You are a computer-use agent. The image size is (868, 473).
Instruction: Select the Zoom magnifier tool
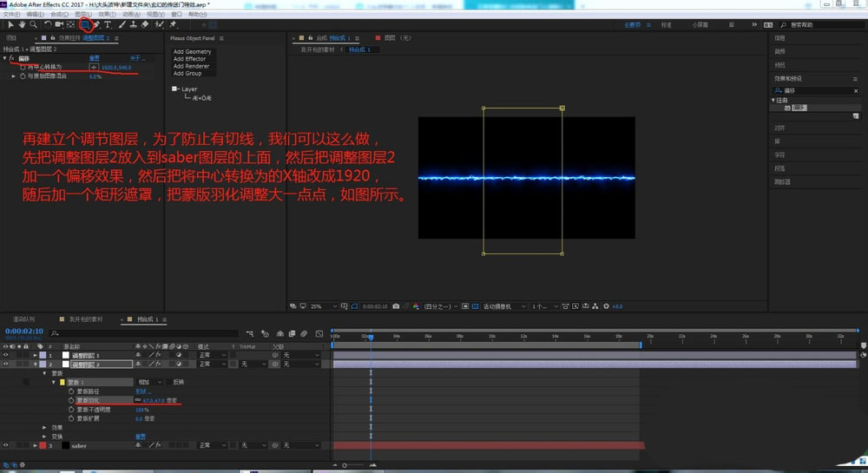click(x=33, y=25)
